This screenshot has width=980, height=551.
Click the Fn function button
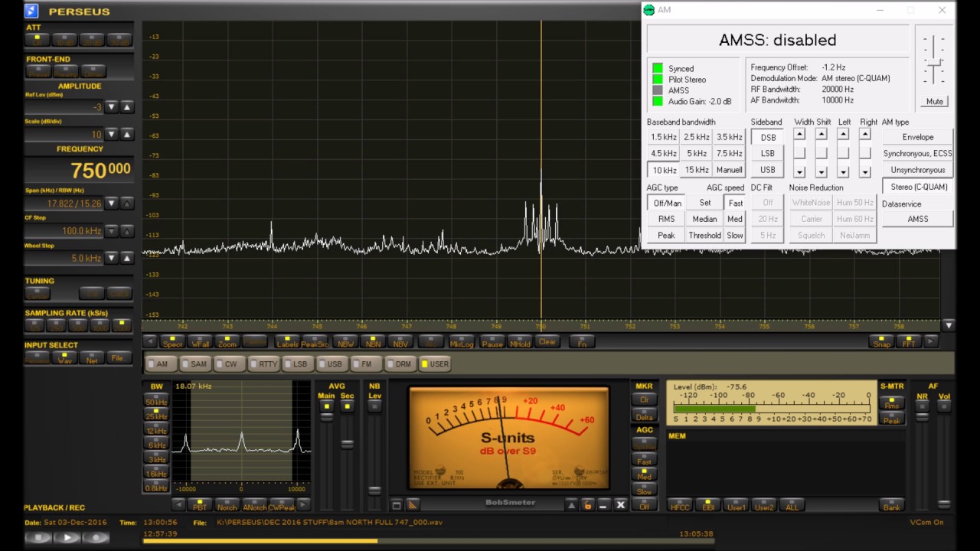pos(582,342)
